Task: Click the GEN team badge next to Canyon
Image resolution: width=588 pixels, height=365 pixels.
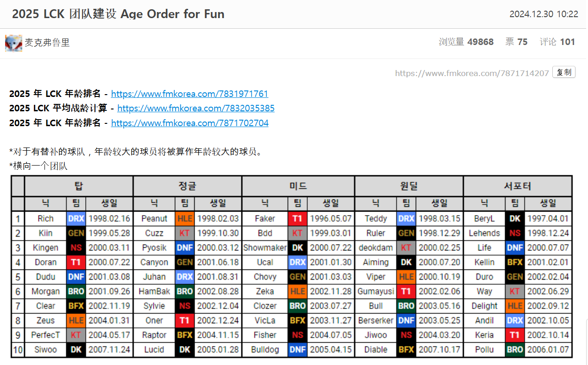Action: (x=185, y=262)
